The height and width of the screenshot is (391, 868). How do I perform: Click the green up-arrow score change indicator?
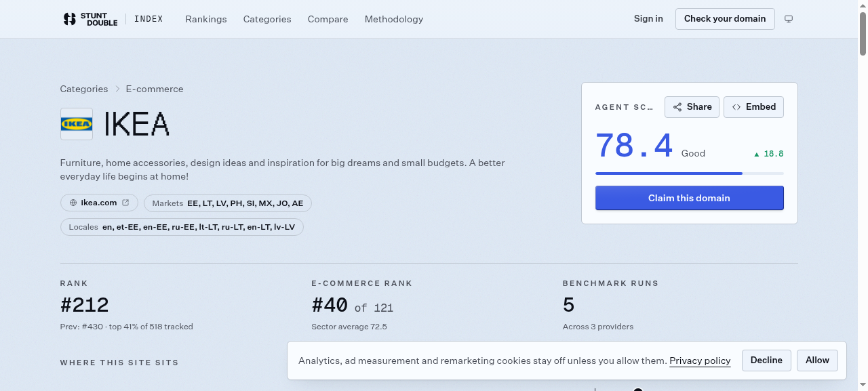click(757, 155)
